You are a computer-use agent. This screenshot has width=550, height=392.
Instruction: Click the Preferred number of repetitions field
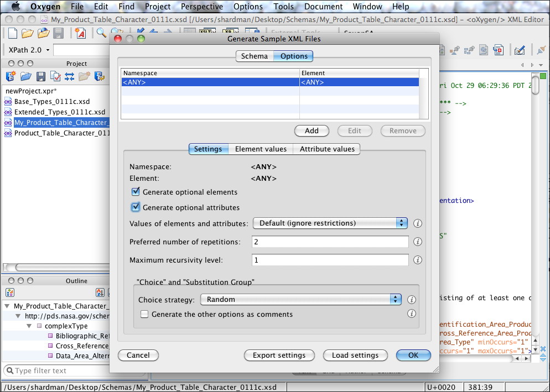point(330,242)
